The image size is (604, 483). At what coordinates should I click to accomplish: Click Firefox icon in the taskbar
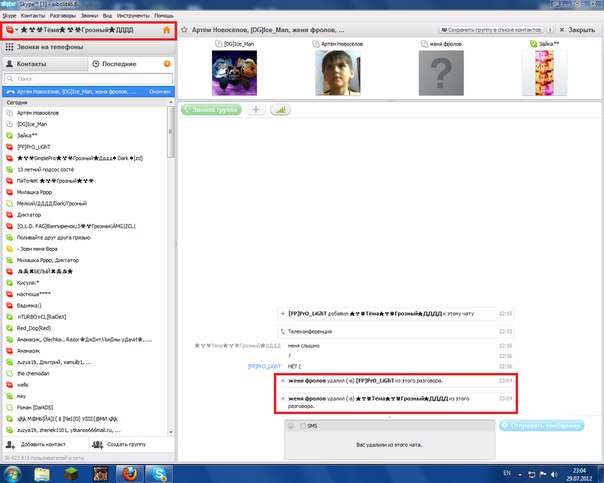click(131, 471)
